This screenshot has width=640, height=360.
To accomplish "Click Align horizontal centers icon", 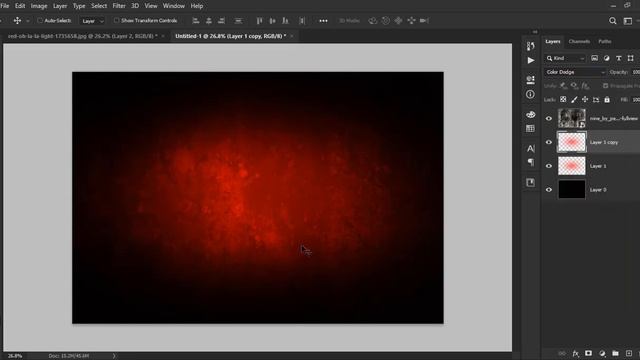I will point(209,20).
